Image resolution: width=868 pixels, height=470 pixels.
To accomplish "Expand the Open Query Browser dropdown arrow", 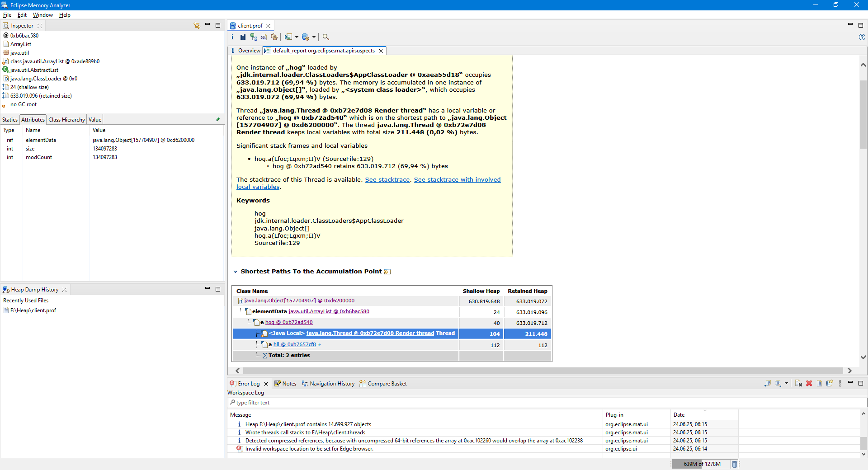I will [314, 37].
